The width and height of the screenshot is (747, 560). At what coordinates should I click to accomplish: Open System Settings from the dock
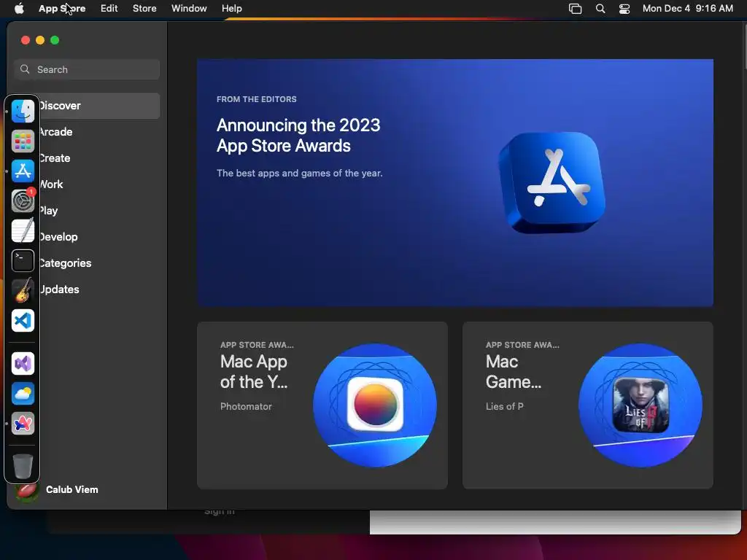click(x=23, y=201)
